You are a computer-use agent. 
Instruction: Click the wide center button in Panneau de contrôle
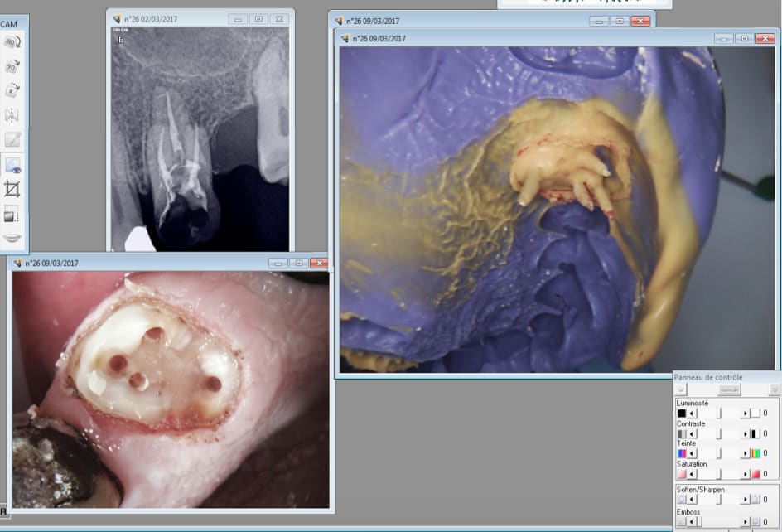[x=728, y=389]
